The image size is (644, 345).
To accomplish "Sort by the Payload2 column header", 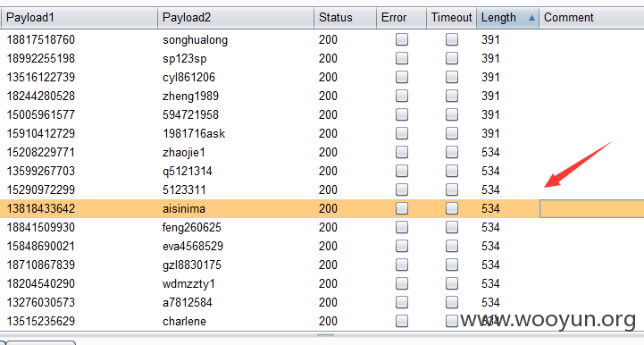I will pyautogui.click(x=236, y=18).
